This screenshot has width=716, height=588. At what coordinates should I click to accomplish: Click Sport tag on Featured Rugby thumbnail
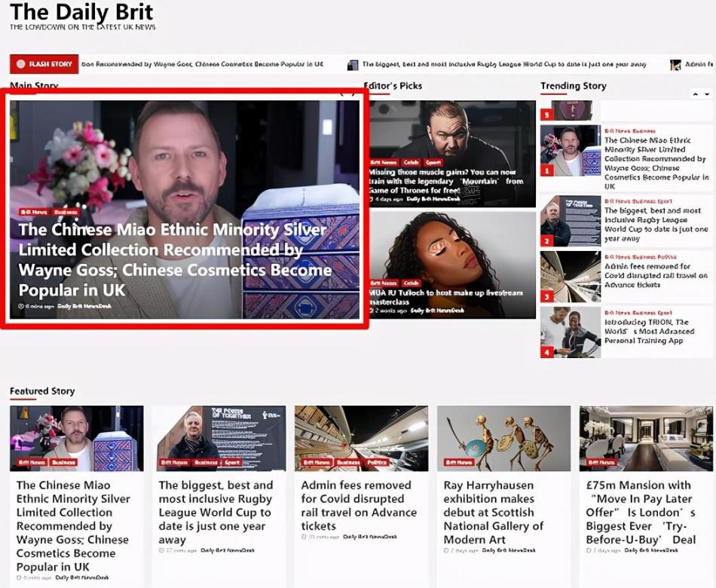(232, 462)
